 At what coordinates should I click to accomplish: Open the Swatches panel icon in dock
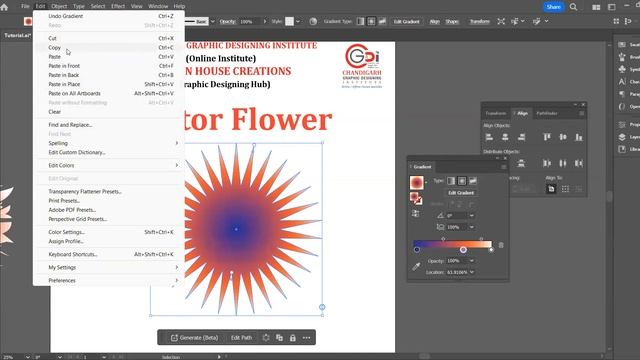622,44
